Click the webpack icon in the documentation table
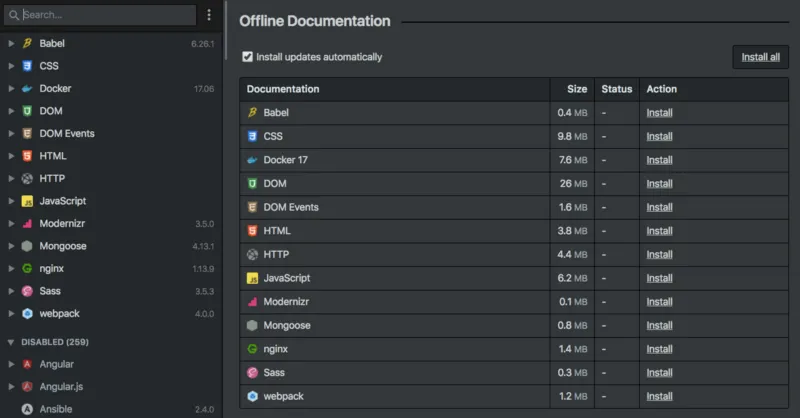 (252, 396)
